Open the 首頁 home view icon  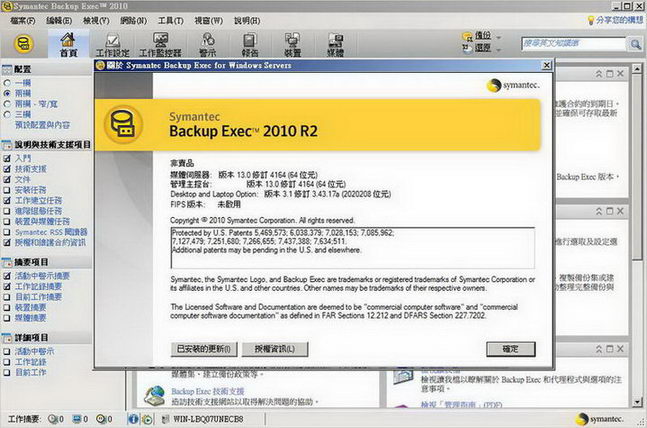[68, 44]
